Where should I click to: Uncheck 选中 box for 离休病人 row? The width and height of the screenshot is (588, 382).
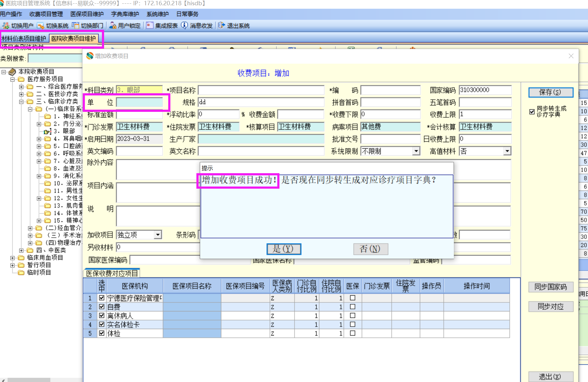click(x=102, y=315)
